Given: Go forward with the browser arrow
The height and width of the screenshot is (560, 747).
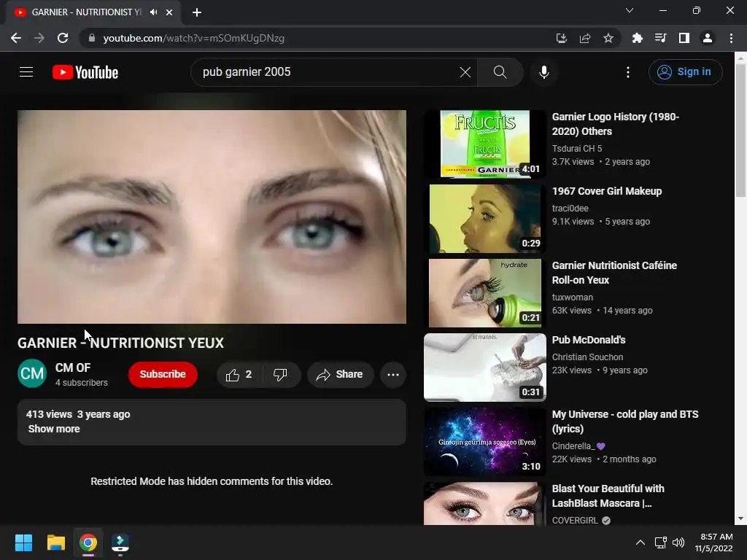Looking at the screenshot, I should (x=39, y=38).
